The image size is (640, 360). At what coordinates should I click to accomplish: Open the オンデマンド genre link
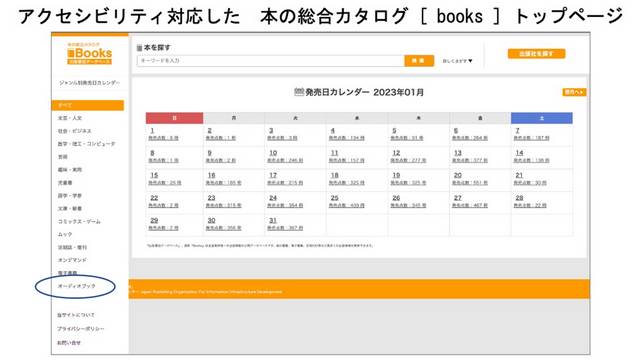(x=72, y=260)
